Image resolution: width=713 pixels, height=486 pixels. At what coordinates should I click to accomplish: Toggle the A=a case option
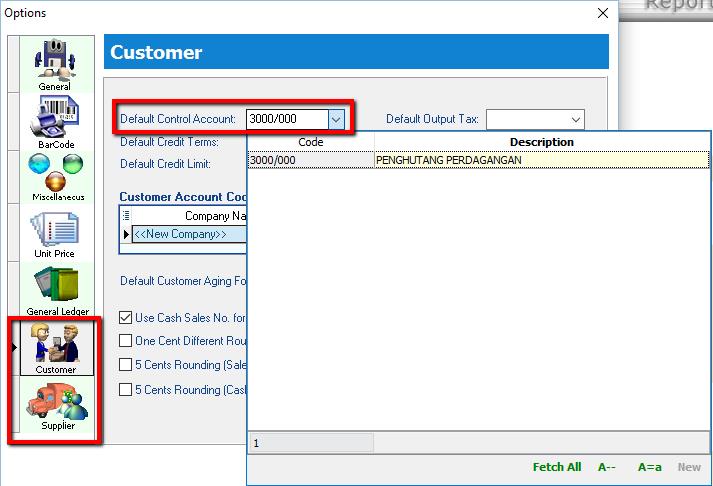[650, 467]
